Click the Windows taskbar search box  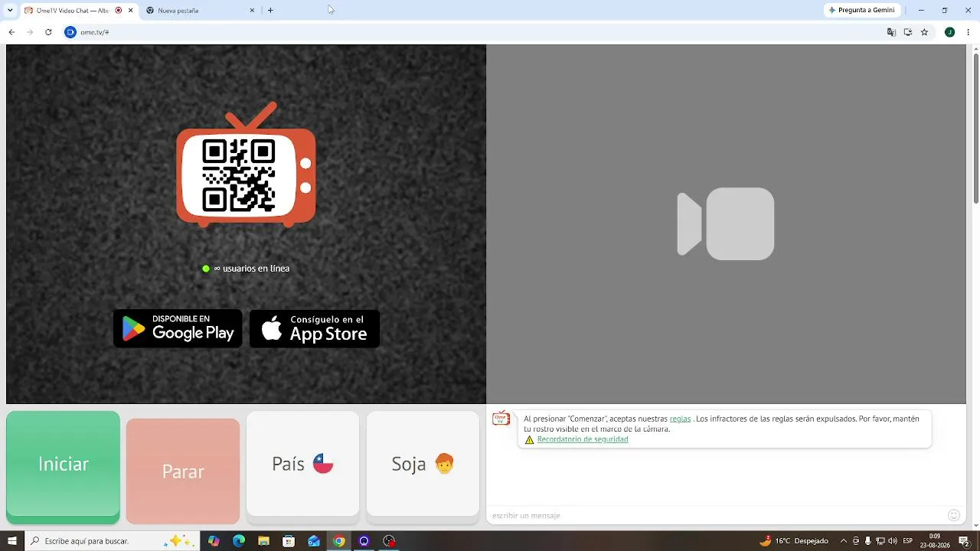[x=112, y=541]
